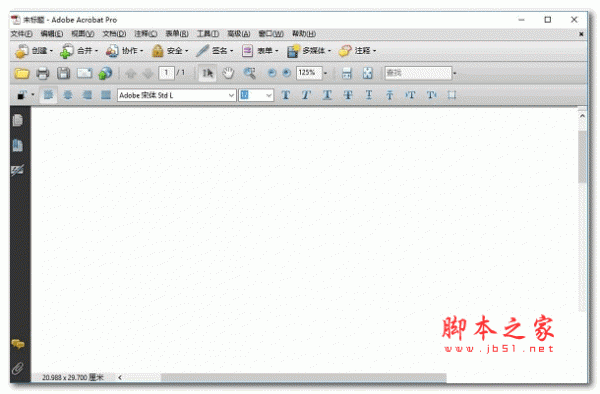This screenshot has width=600, height=394.
Task: Open the 帮助(H) menu
Action: [304, 34]
